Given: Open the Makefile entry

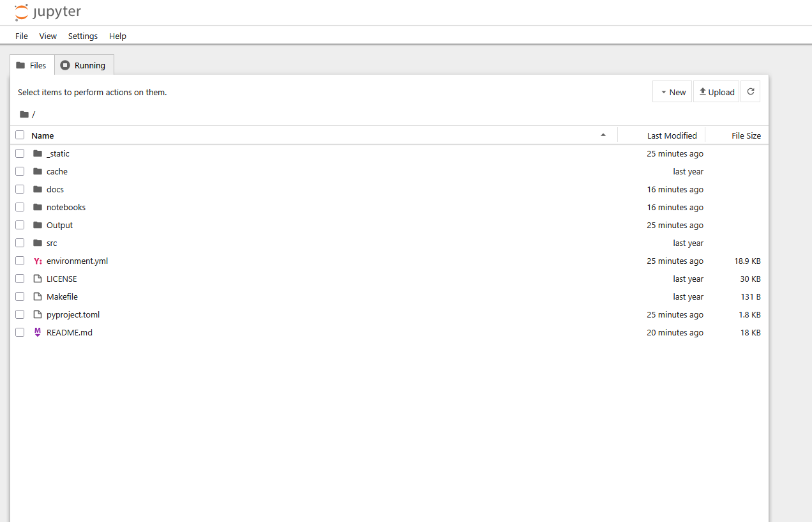Looking at the screenshot, I should tap(62, 296).
